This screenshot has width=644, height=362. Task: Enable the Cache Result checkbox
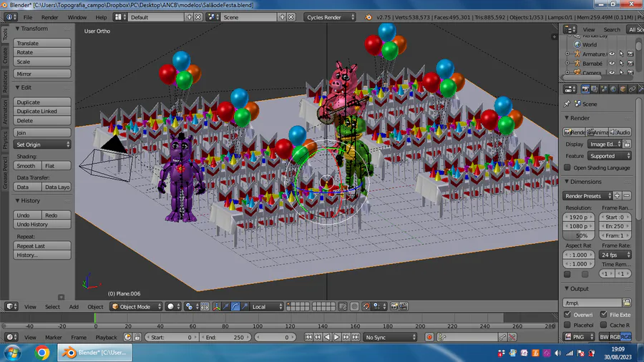(x=603, y=325)
